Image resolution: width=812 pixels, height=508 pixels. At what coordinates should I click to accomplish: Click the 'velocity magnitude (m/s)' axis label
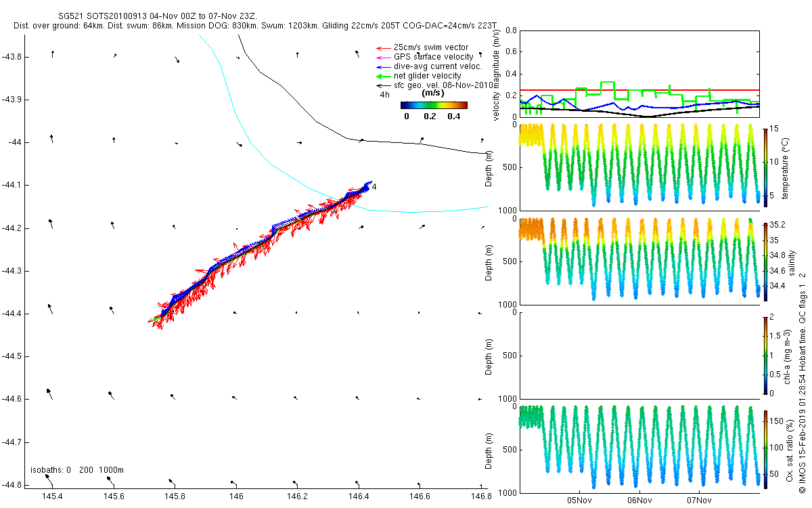click(x=497, y=75)
